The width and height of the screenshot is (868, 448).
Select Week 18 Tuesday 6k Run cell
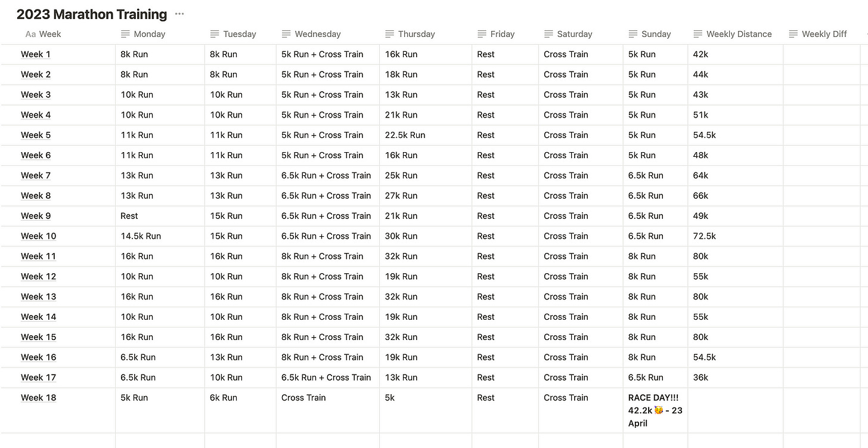(240, 410)
